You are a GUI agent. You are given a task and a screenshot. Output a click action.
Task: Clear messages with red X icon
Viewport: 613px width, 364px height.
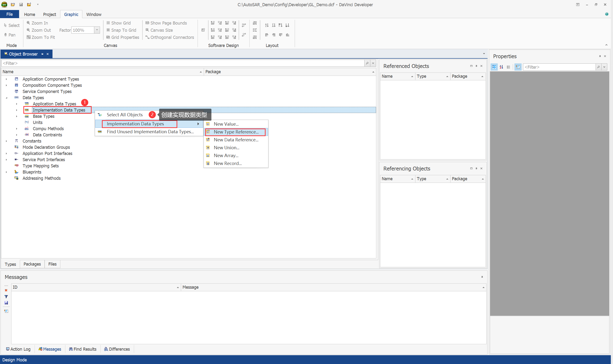tap(6, 290)
